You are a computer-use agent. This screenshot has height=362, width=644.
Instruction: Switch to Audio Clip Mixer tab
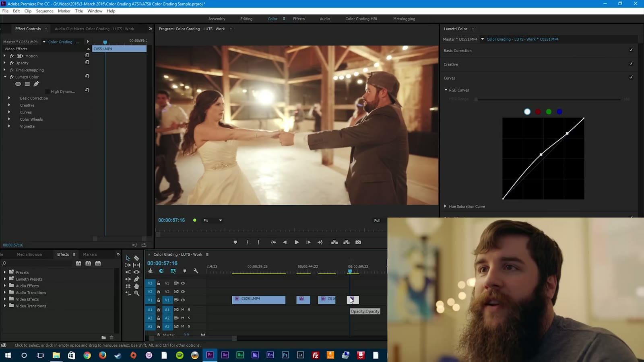(95, 29)
